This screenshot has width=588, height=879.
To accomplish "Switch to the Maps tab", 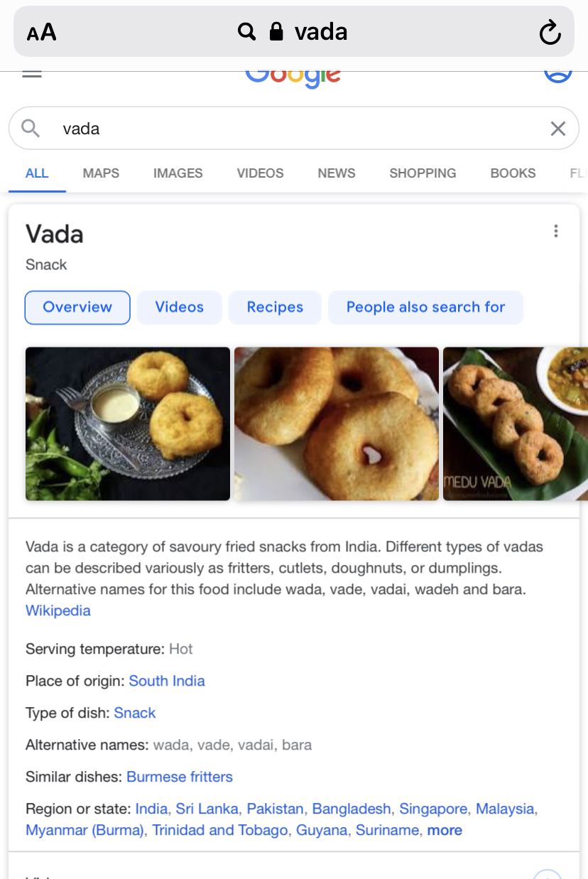I will [101, 173].
